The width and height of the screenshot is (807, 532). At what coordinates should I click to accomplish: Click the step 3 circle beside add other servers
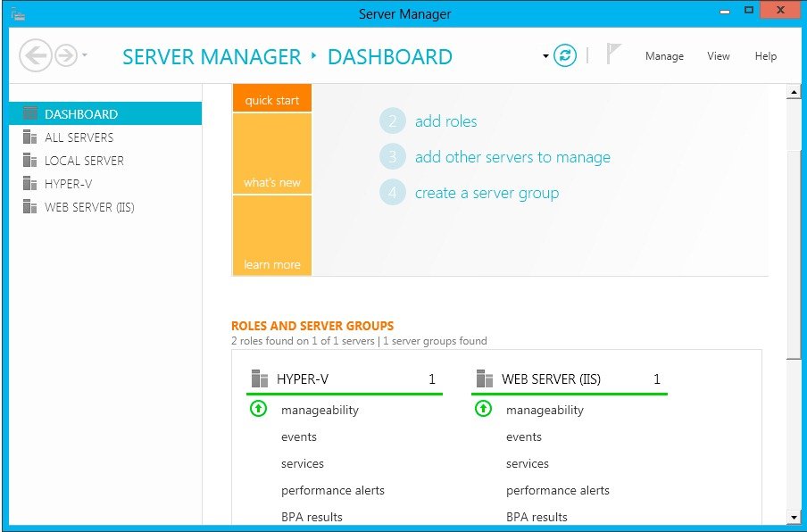(393, 156)
